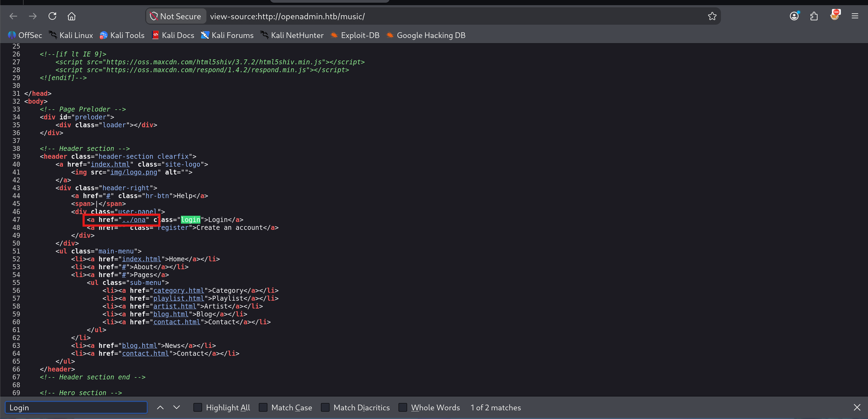Jump to next find match
The height and width of the screenshot is (419, 868).
point(177,407)
